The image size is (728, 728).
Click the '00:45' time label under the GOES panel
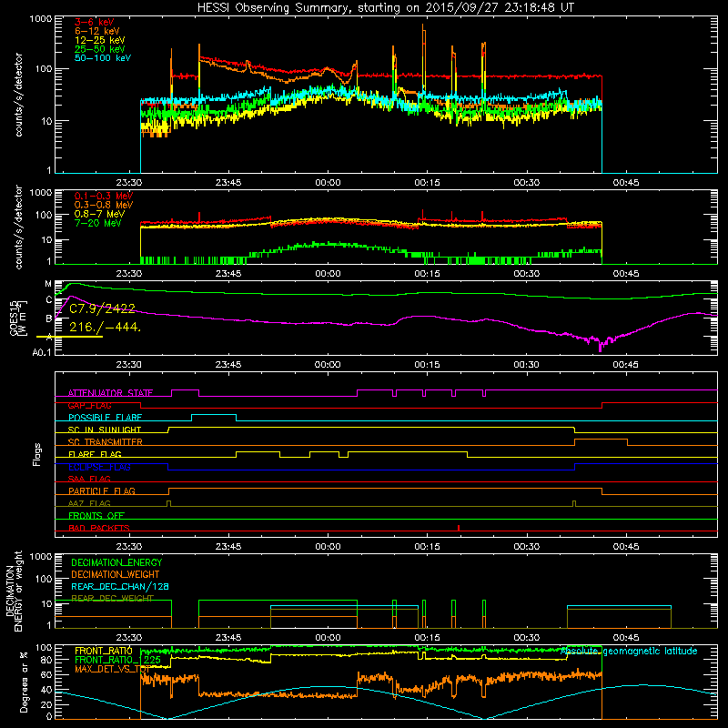626,365
